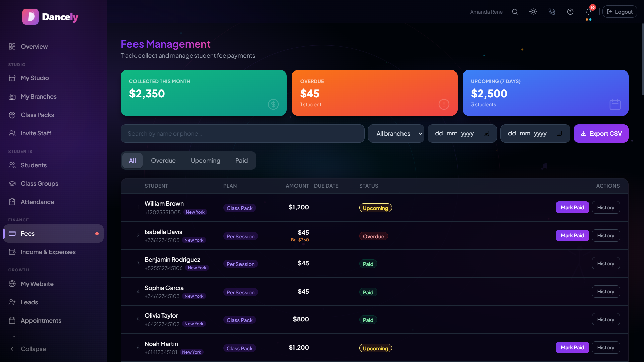Click the Income & Expenses wallet icon
The image size is (644, 362).
(x=12, y=252)
